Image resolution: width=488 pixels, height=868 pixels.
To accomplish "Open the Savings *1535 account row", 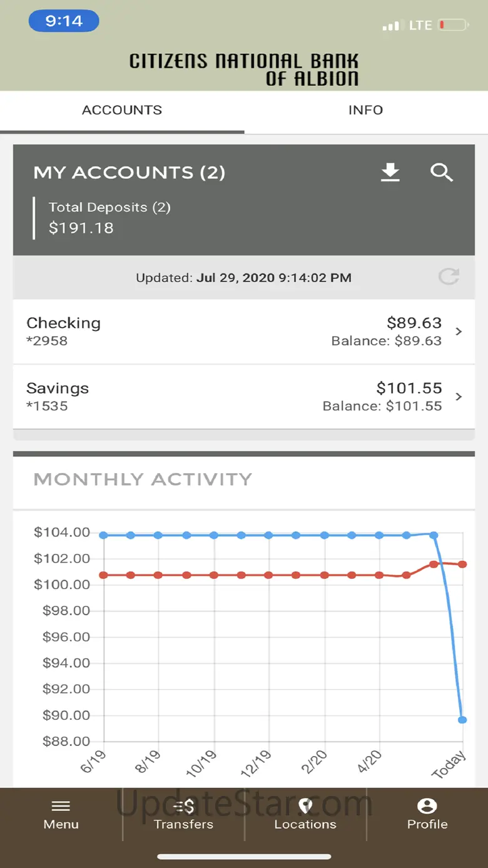I will pos(188,397).
